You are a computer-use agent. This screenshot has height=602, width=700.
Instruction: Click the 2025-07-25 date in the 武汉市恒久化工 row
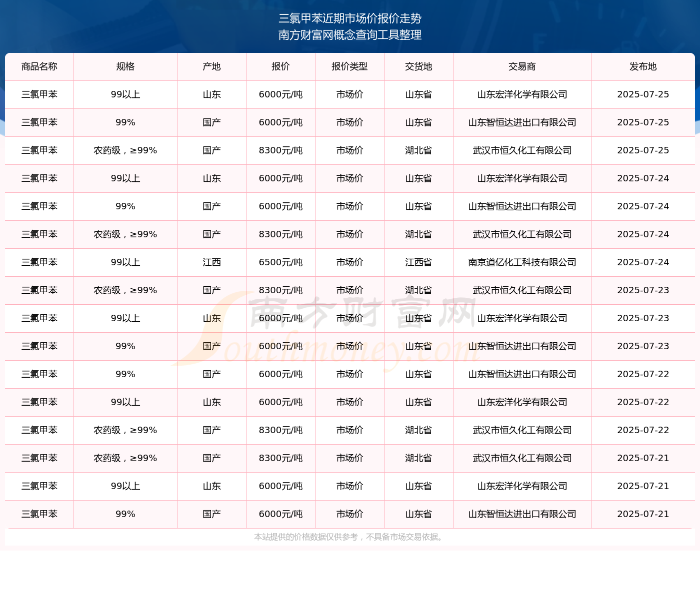point(643,150)
